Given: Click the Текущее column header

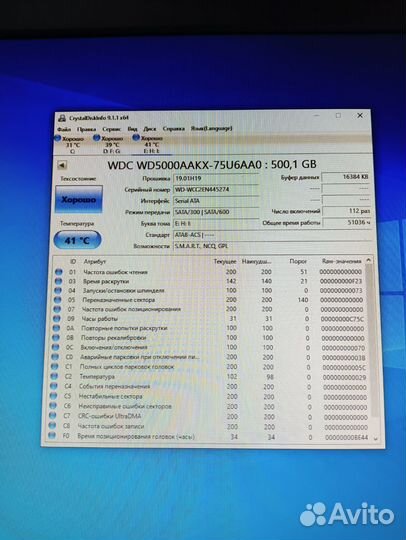Looking at the screenshot, I should tap(225, 261).
